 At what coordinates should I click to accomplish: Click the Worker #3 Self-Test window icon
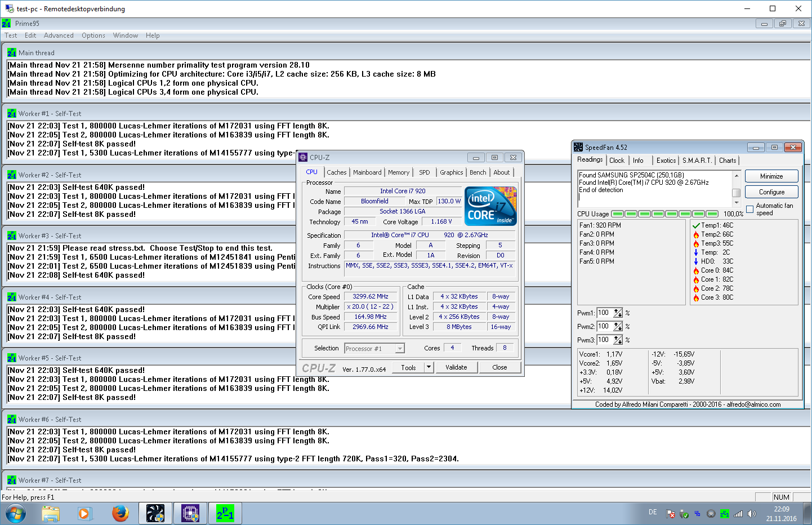pos(12,235)
